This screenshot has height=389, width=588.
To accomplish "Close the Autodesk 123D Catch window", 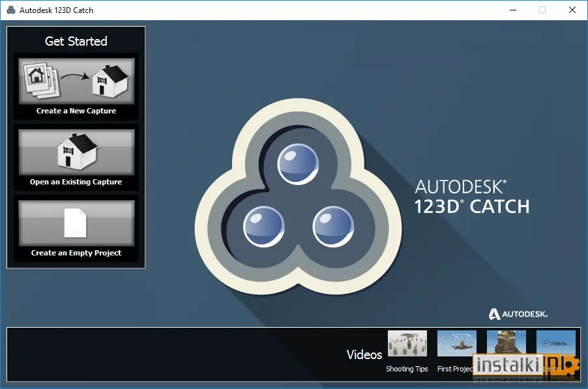I will tap(572, 10).
